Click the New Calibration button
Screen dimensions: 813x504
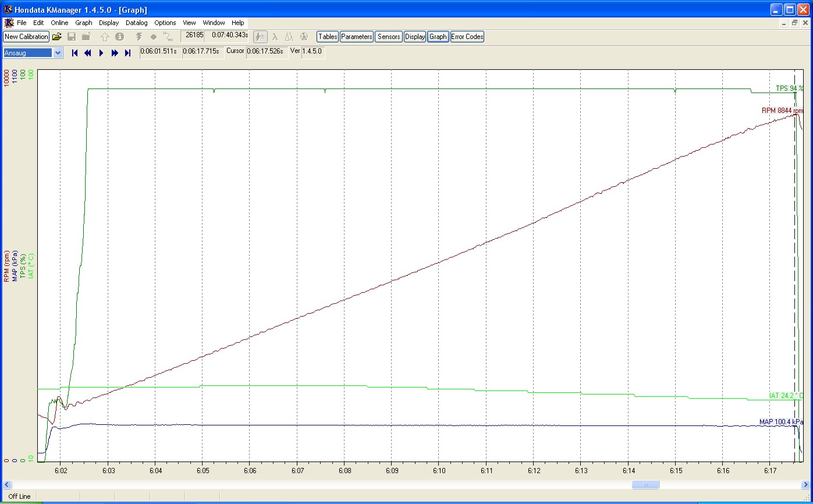[26, 37]
